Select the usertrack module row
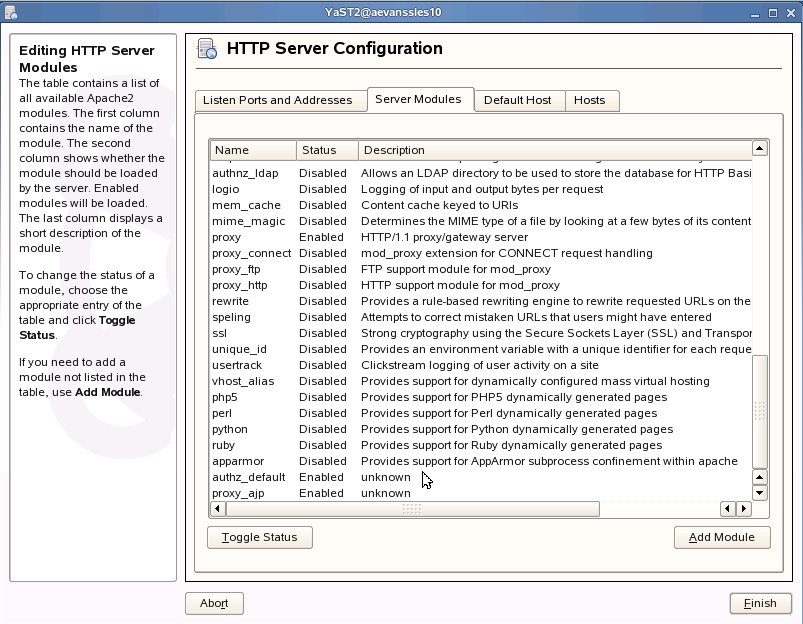 coord(481,365)
